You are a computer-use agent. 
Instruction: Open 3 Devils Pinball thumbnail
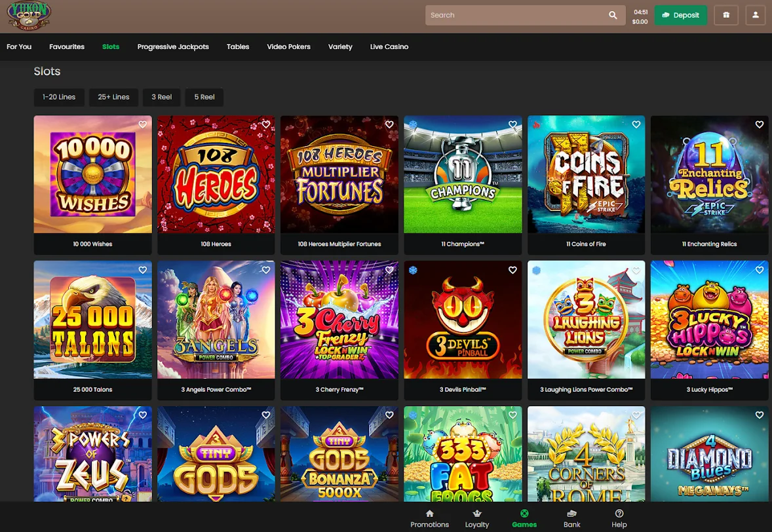(x=463, y=320)
